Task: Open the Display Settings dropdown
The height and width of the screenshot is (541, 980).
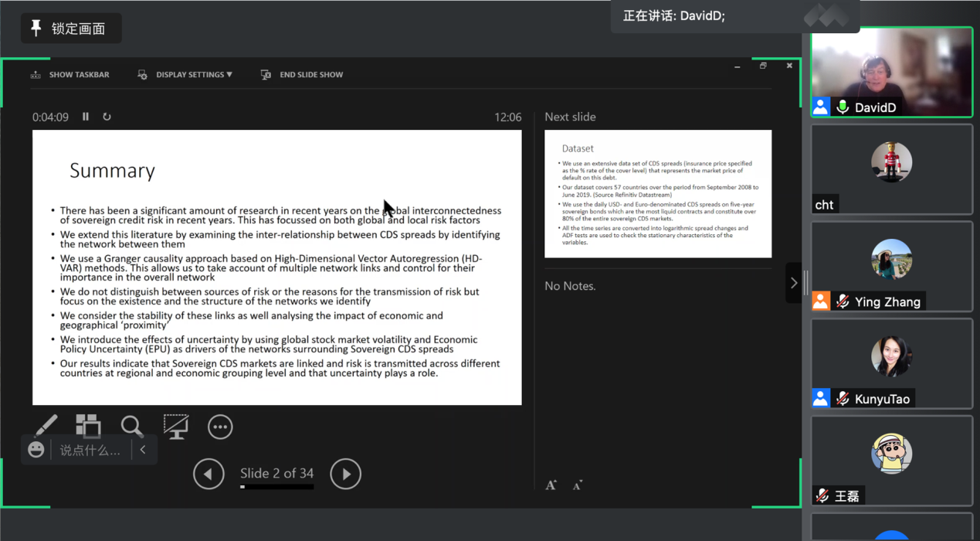Action: pos(185,75)
